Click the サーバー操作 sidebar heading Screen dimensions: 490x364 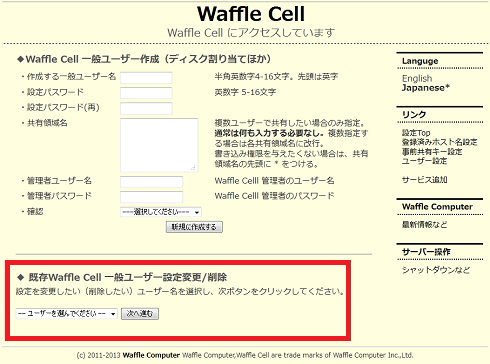(x=426, y=252)
